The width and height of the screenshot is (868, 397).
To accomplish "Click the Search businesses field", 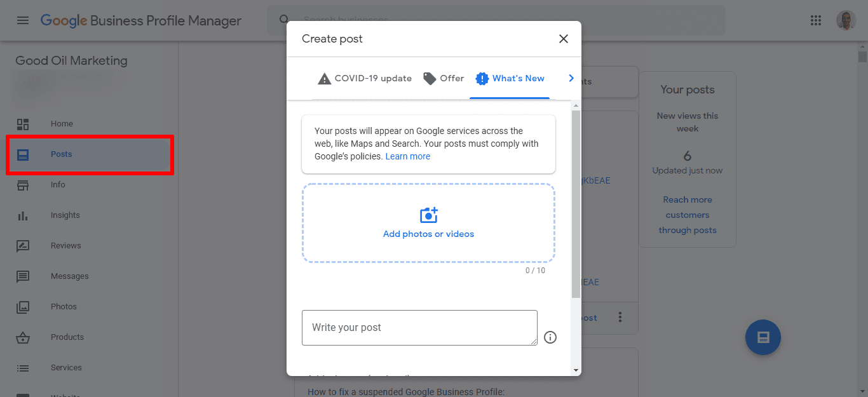I will click(x=496, y=20).
